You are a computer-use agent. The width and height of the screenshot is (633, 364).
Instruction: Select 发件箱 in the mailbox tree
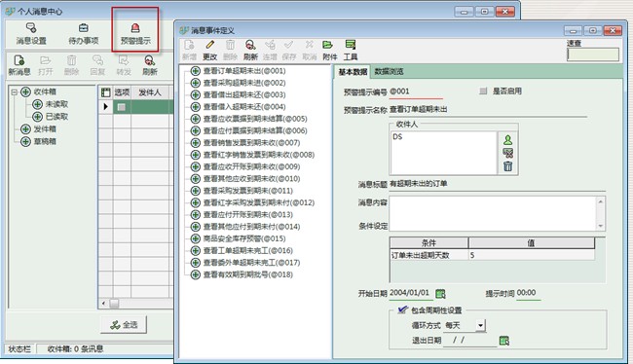[45, 129]
